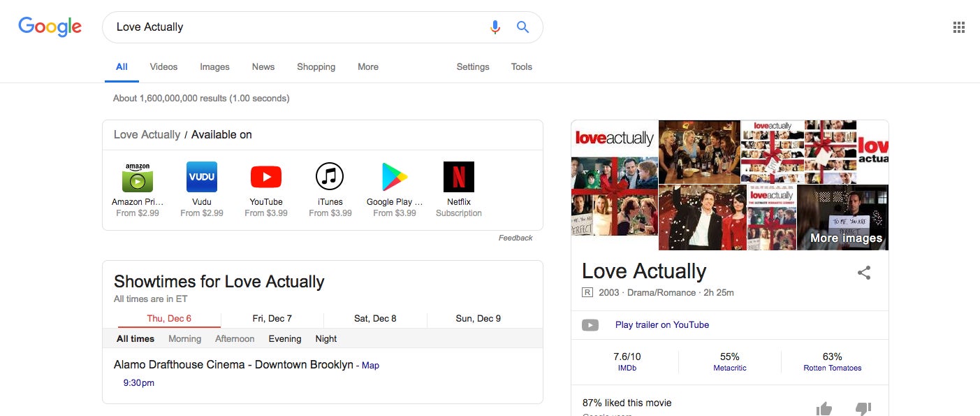
Task: Click the trailer video play icon
Action: 590,325
